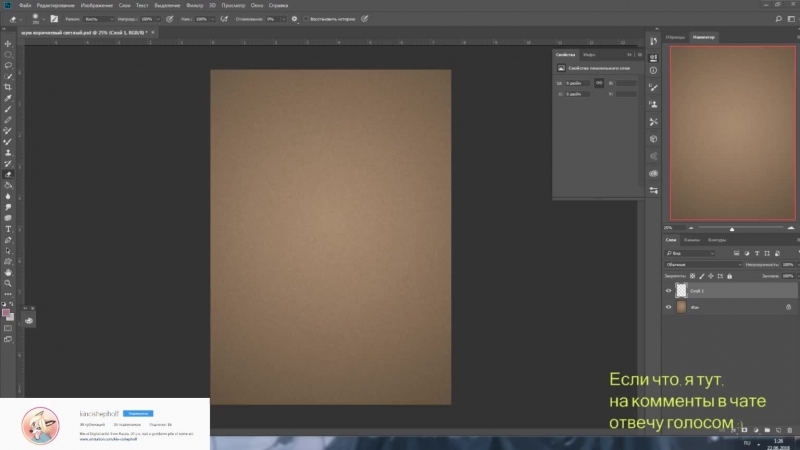Switch to the 'Контуры' tab

pyautogui.click(x=717, y=240)
